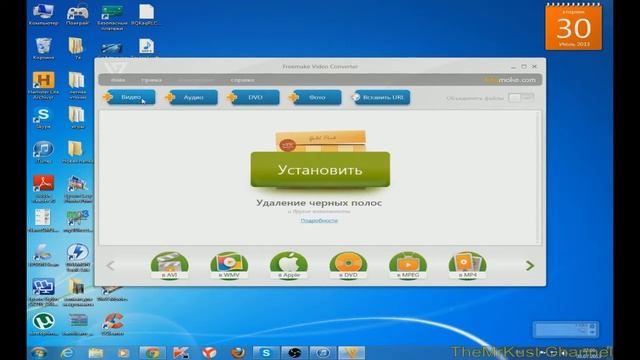Open the Windows Start button
640x360 pixels.
pyautogui.click(x=39, y=352)
